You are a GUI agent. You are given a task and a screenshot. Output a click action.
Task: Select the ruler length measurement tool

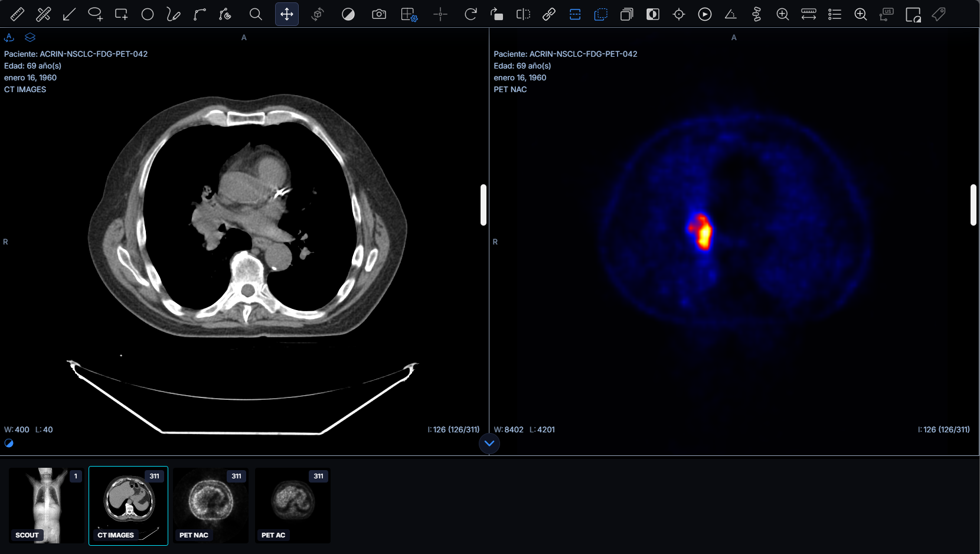18,14
